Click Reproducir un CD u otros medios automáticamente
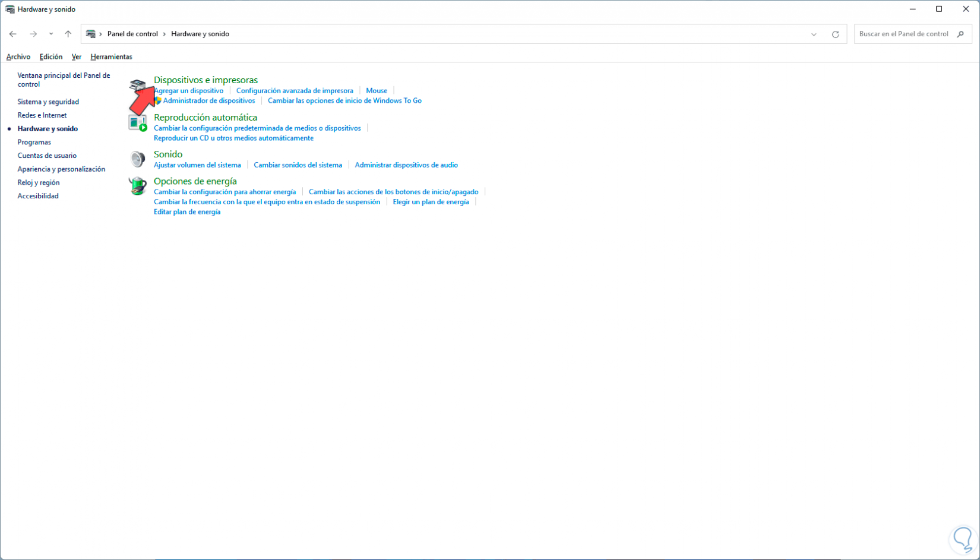 (233, 138)
